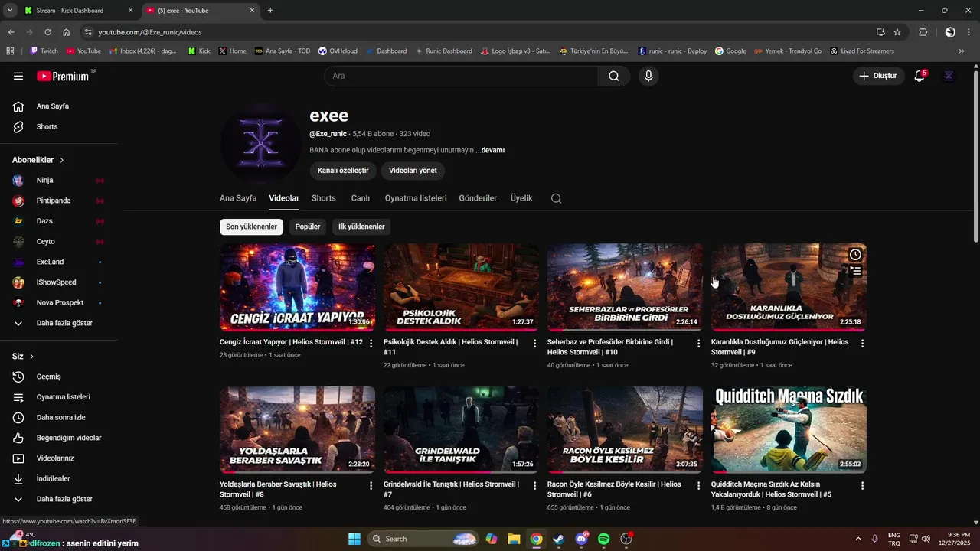
Task: Open İndirilenler in sidebar
Action: [59, 478]
